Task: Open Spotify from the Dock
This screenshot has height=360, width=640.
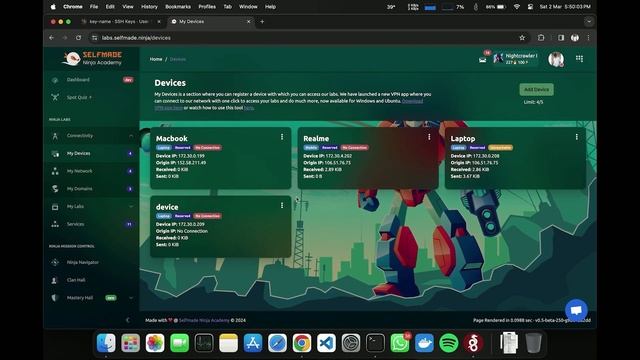Action: click(x=449, y=343)
